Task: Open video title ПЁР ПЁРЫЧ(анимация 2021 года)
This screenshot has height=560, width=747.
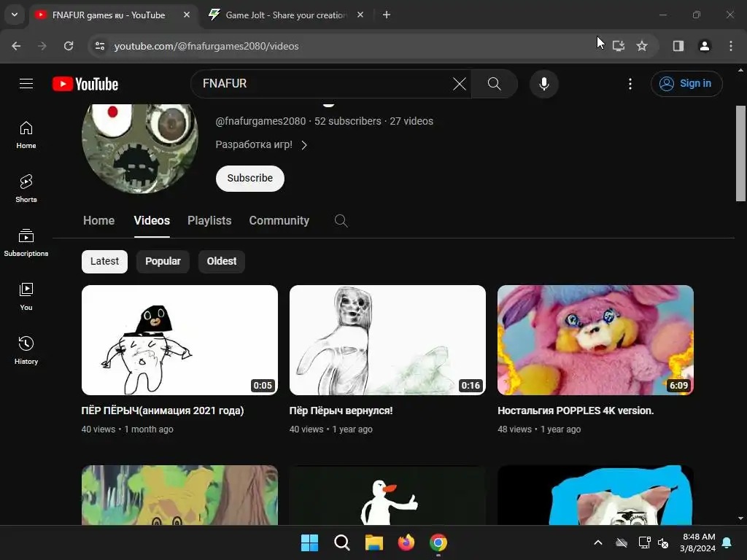Action: (163, 411)
